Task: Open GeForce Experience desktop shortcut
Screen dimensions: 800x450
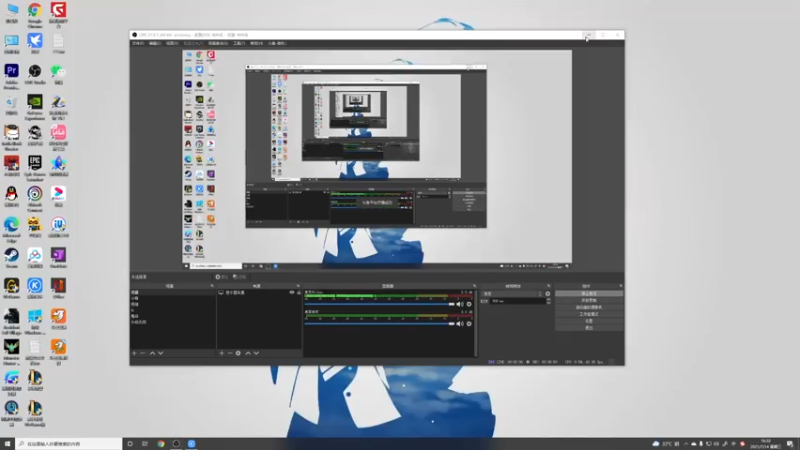Action: pos(35,106)
